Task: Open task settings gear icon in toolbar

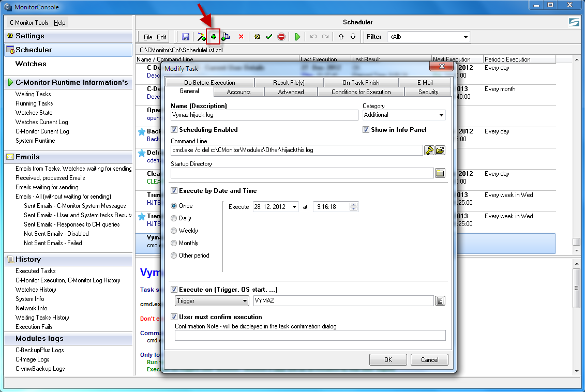Action: tap(257, 37)
